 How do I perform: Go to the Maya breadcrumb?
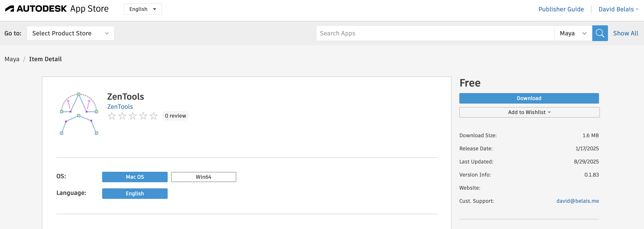pyautogui.click(x=12, y=59)
